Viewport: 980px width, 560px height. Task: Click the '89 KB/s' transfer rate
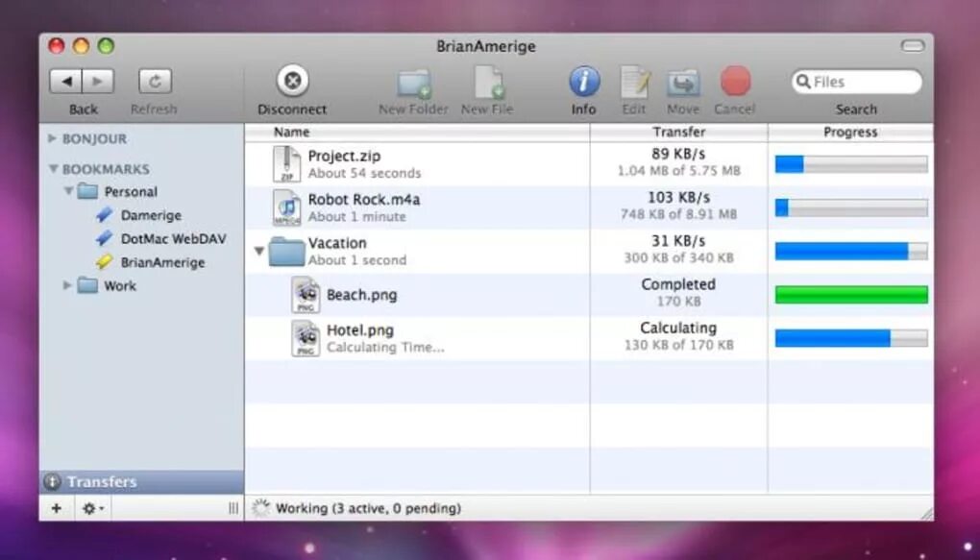[x=678, y=154]
